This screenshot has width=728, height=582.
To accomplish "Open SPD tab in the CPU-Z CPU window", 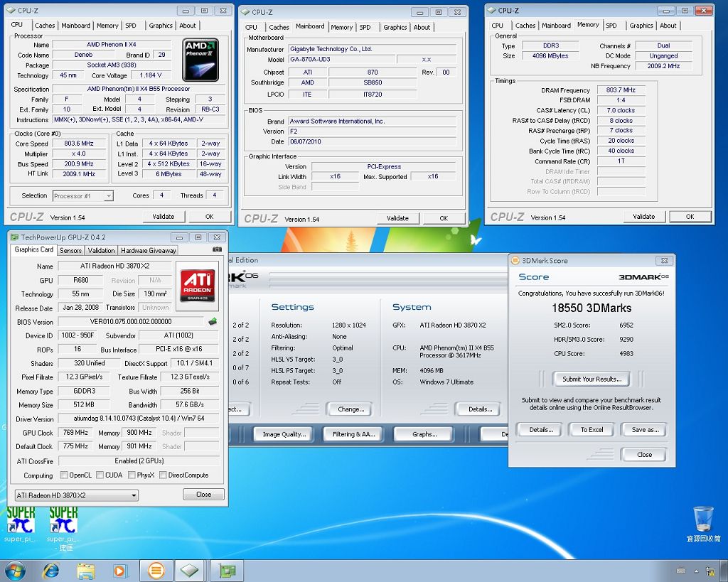I will tap(131, 26).
